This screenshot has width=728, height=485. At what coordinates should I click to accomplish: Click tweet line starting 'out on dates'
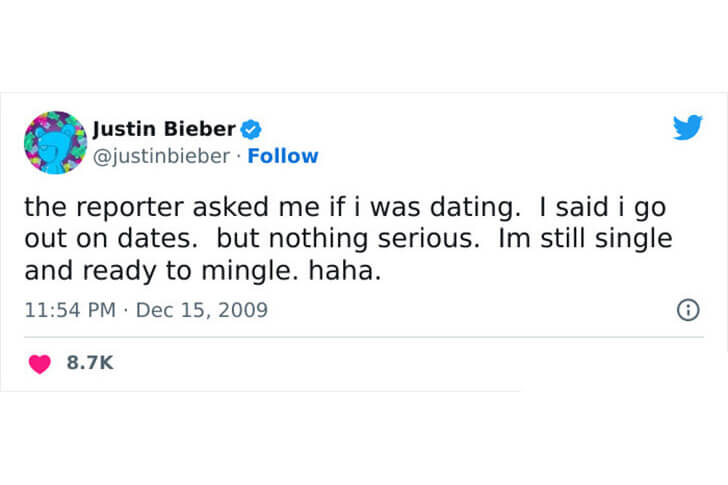click(348, 239)
